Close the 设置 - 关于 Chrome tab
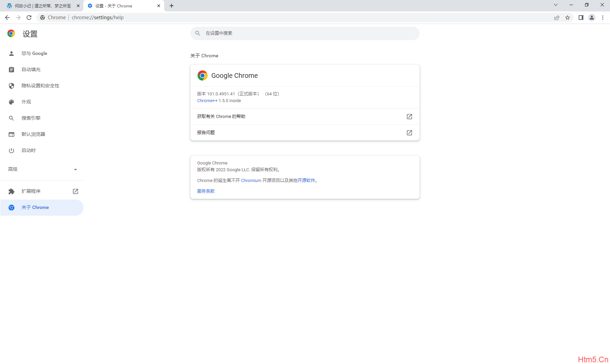This screenshot has height=364, width=610. 159,6
